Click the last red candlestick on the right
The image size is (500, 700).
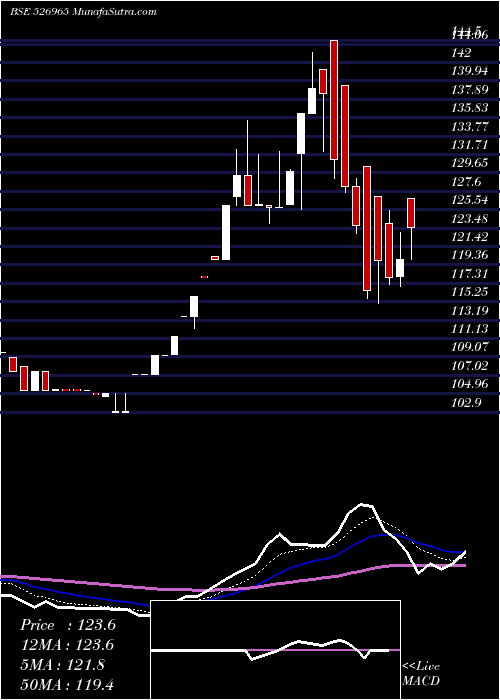click(411, 213)
